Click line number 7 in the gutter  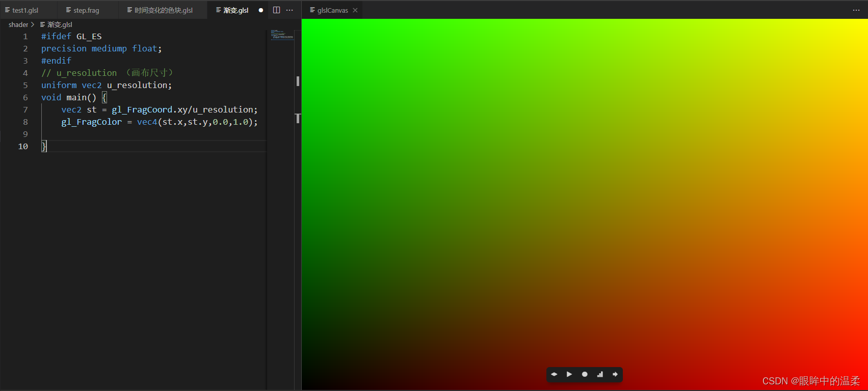click(25, 110)
